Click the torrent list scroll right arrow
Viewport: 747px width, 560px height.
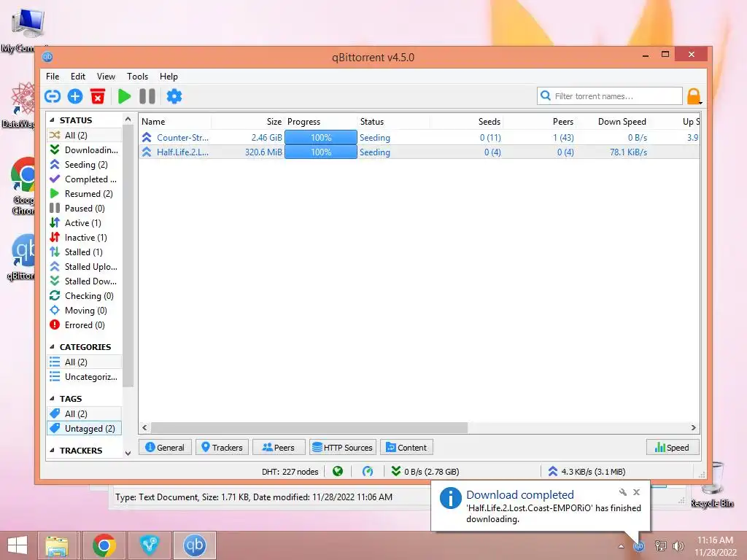click(x=694, y=427)
